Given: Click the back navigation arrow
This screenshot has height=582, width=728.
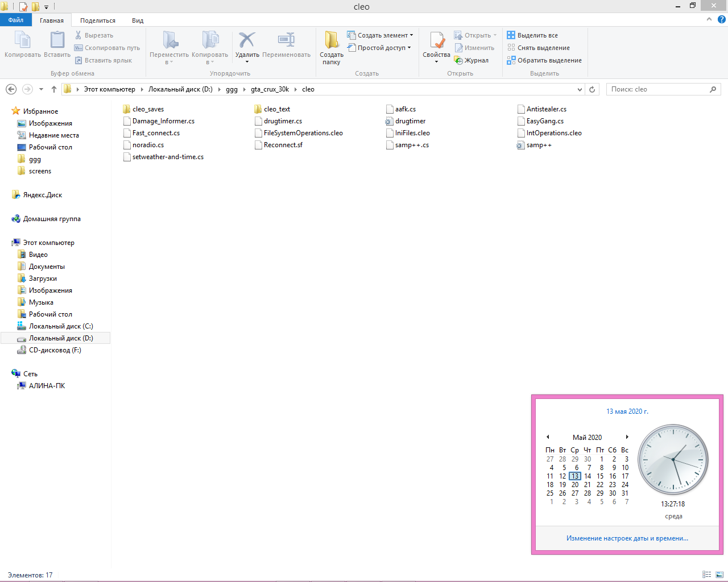Looking at the screenshot, I should (11, 89).
